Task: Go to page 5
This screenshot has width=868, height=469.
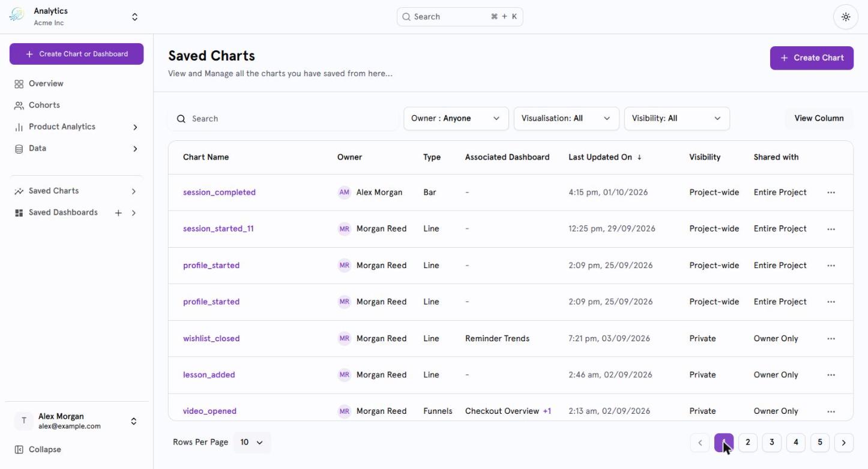Action: point(819,443)
